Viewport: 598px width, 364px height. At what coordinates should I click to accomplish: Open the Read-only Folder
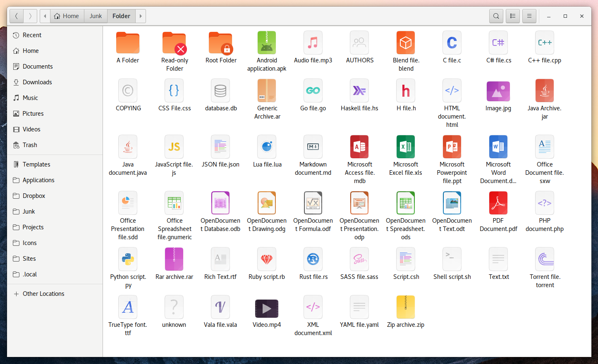click(174, 43)
